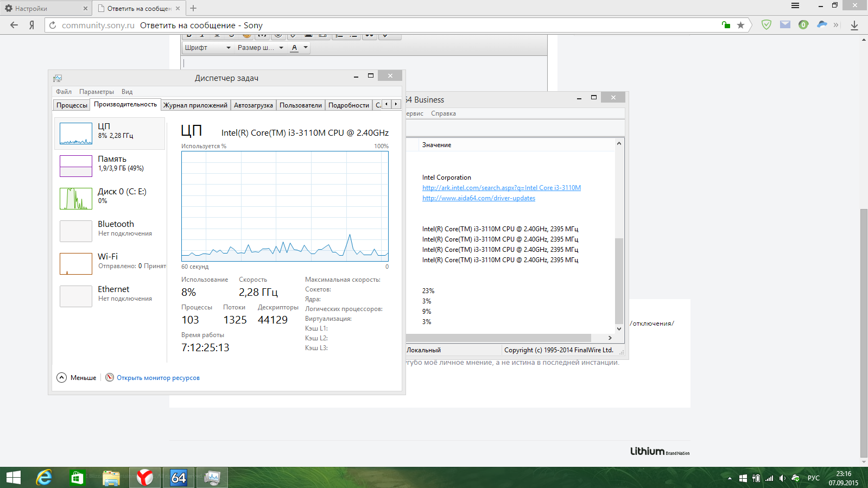Viewport: 868px width, 488px height.
Task: Select the Память performance graph item
Action: pos(110,165)
